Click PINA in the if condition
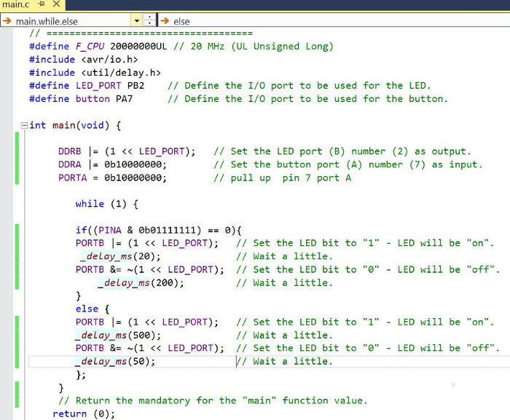 110,231
